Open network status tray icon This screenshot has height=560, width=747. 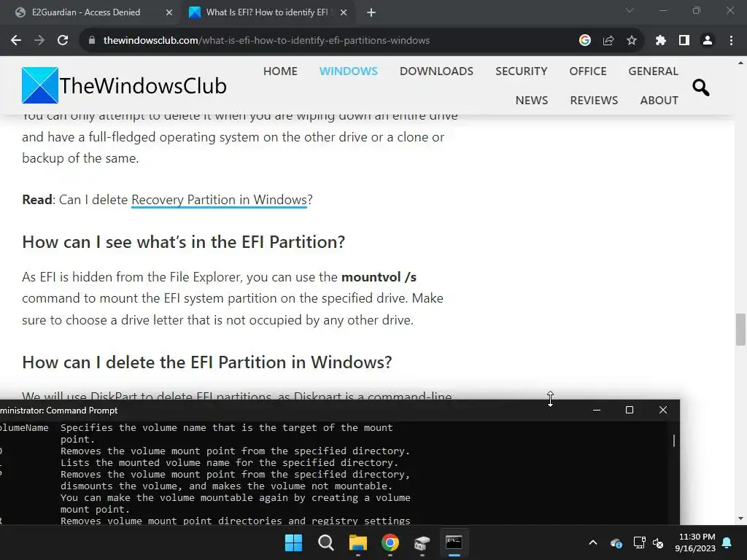coord(639,542)
